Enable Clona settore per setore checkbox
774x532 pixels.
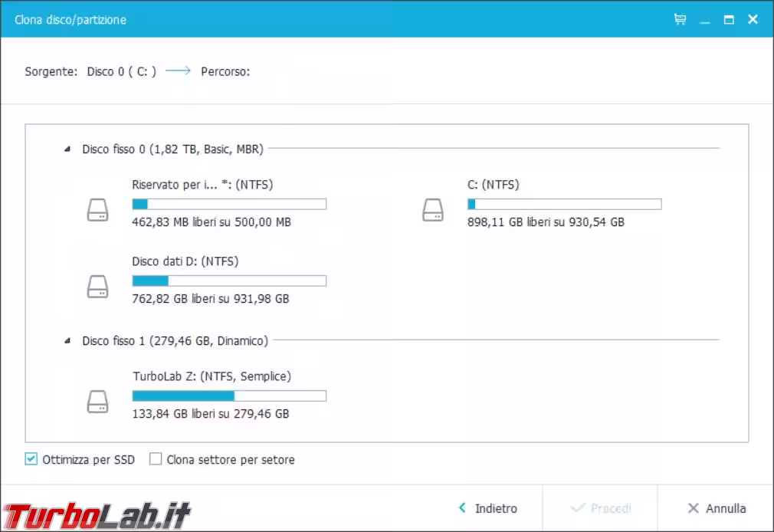(x=156, y=460)
